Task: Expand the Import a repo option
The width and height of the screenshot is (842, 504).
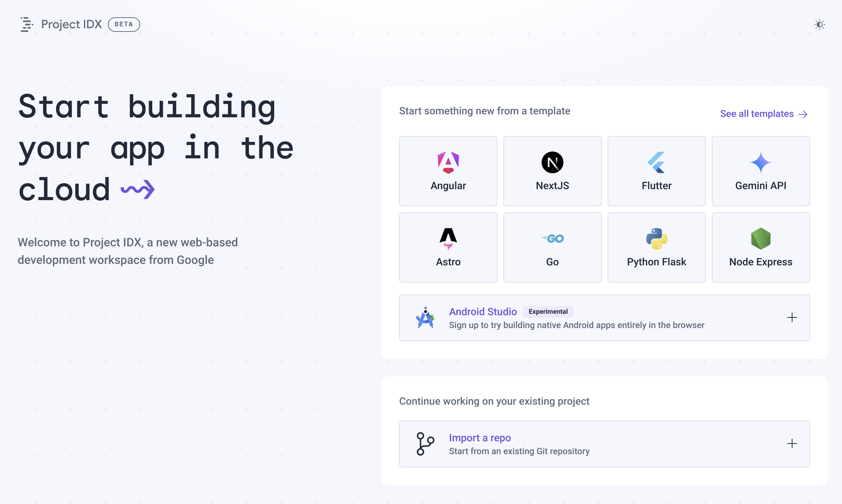Action: click(x=792, y=444)
